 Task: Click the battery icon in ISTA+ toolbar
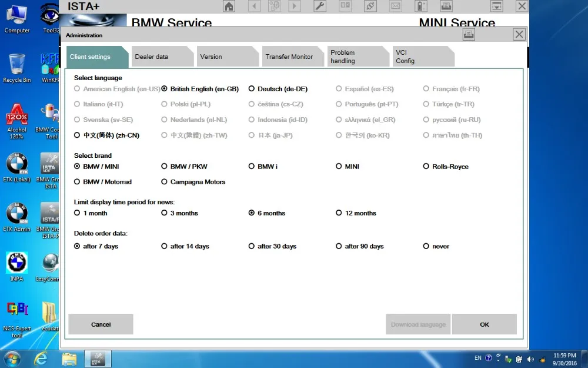420,6
